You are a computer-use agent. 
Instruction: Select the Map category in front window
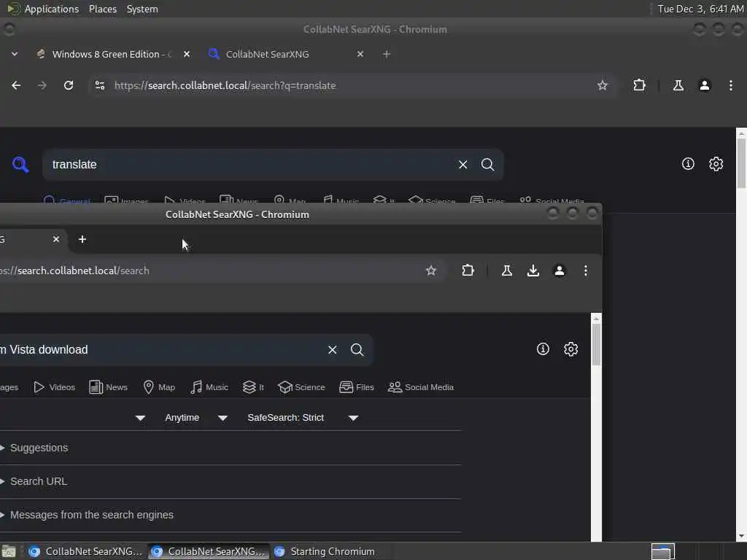(159, 387)
